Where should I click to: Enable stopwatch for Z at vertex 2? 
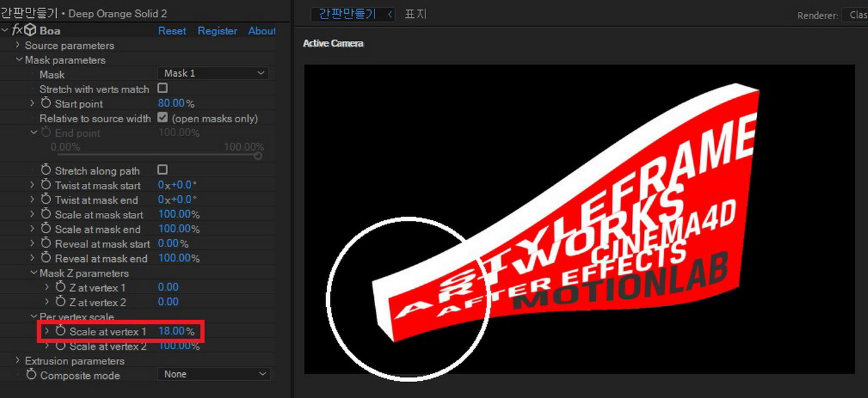click(x=60, y=301)
